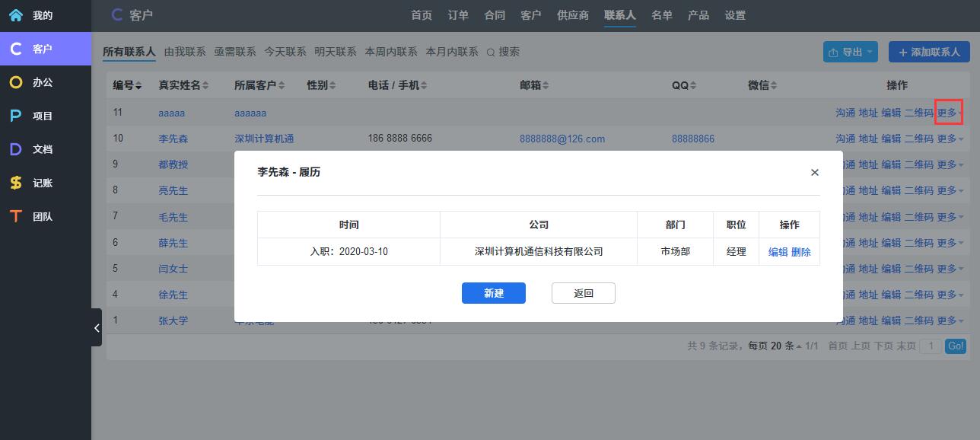The image size is (980, 440).
Task: Open 设置 in top navigation
Action: [x=735, y=15]
